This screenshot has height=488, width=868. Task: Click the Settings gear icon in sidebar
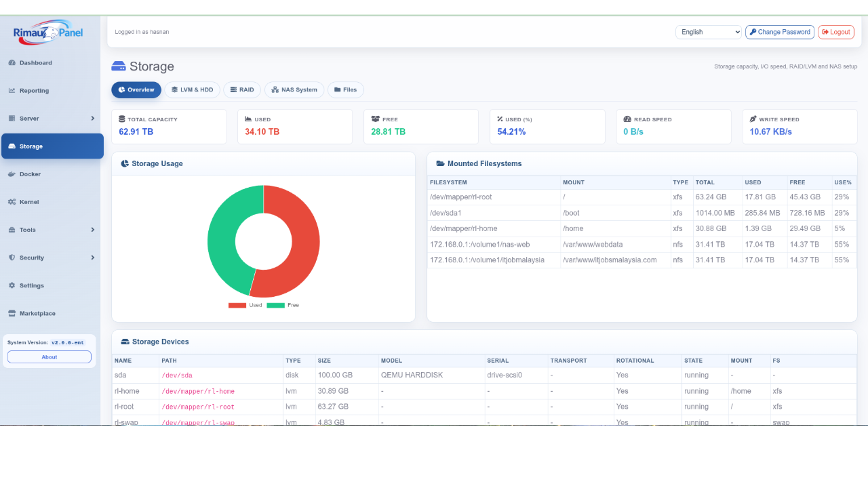12,286
